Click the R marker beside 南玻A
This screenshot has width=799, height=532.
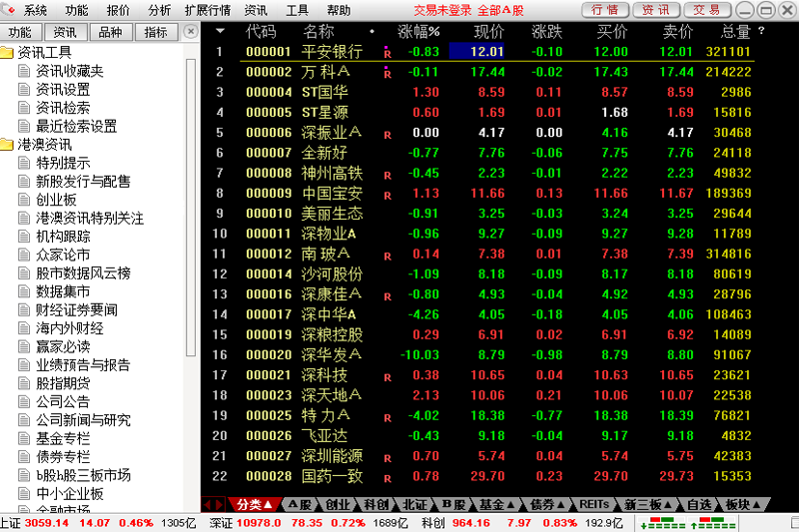click(x=388, y=257)
